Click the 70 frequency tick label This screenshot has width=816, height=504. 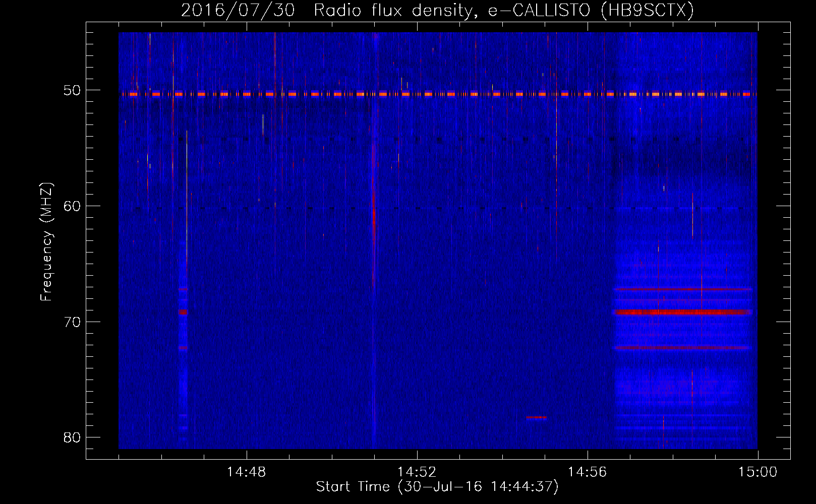(x=72, y=322)
